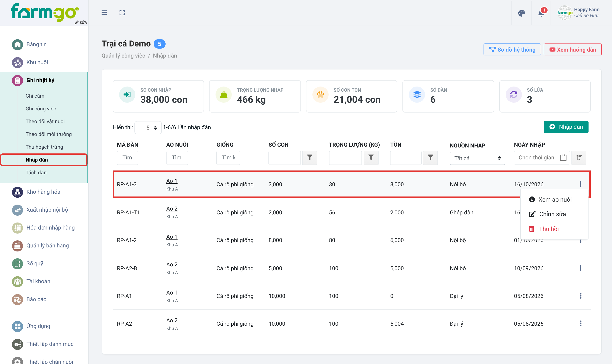Open Sơ đồ hệ thống
The image size is (612, 364).
512,49
